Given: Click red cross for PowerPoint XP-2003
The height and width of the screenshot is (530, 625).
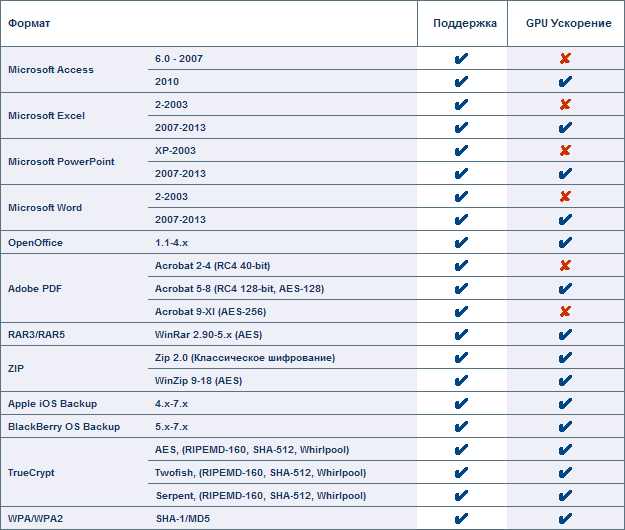Looking at the screenshot, I should pyautogui.click(x=565, y=151).
